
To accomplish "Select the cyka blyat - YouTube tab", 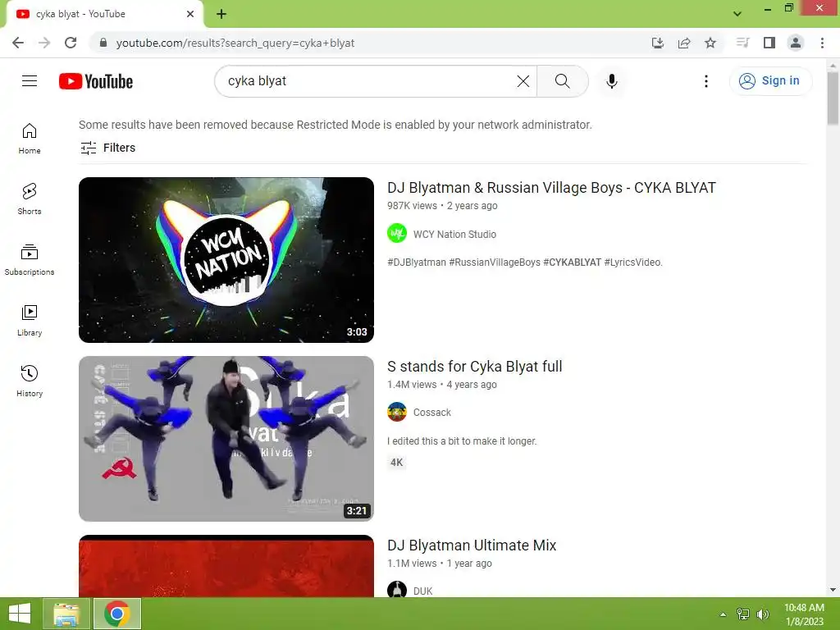I will tap(104, 14).
